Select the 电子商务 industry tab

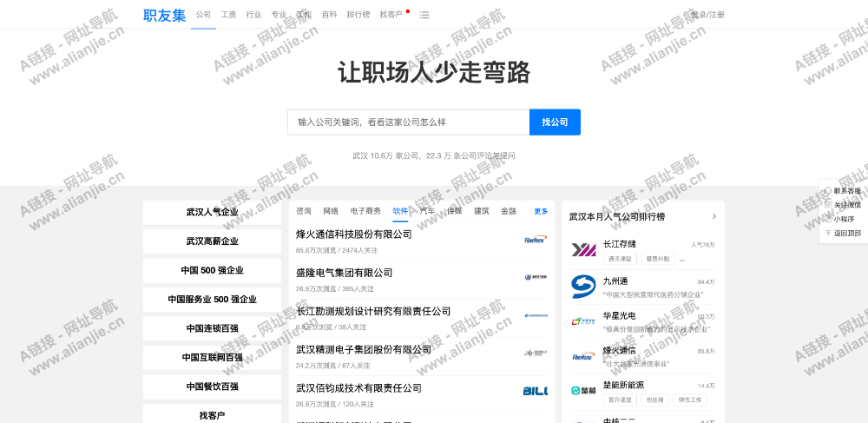[365, 211]
